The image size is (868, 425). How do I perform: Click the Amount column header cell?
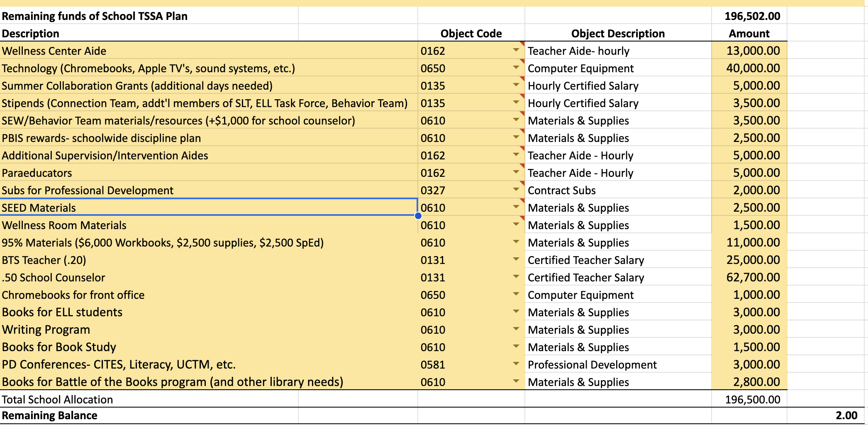click(749, 33)
